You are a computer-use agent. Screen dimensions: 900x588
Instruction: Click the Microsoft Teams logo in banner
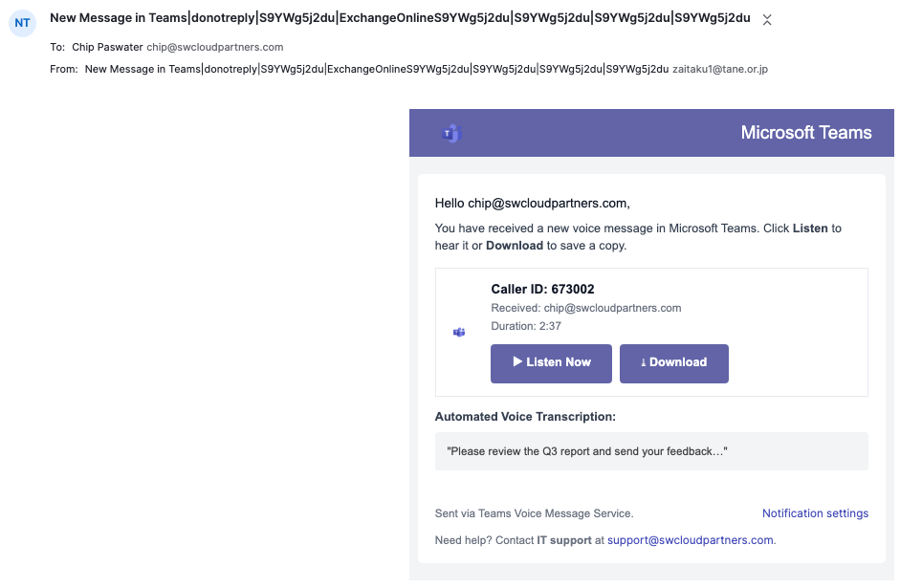451,134
